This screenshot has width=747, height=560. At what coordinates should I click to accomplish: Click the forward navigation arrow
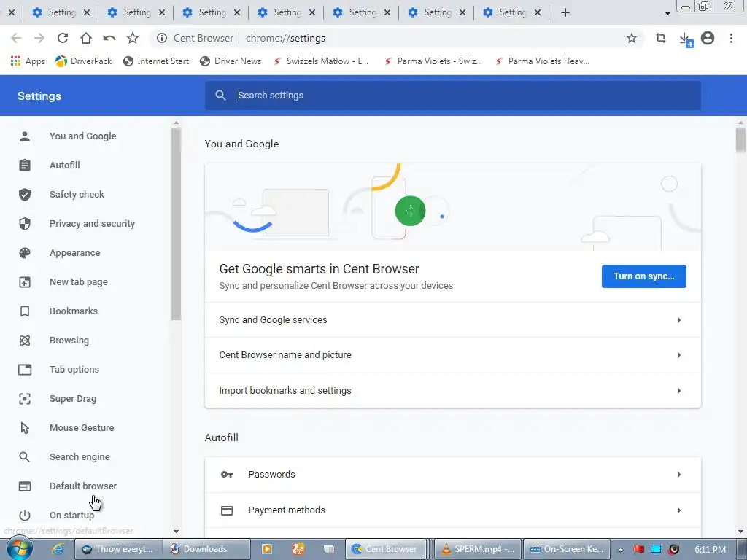pos(39,38)
